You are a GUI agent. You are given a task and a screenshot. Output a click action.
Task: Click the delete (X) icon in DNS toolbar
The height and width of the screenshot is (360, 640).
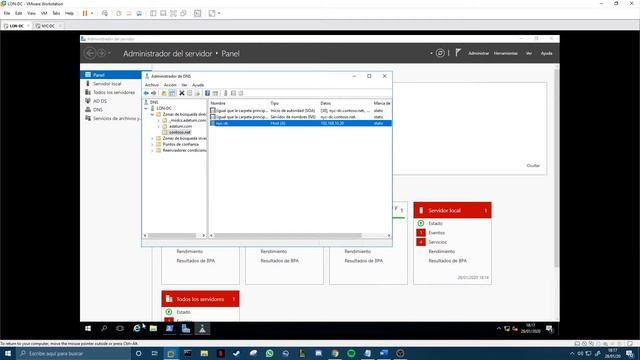click(x=182, y=93)
